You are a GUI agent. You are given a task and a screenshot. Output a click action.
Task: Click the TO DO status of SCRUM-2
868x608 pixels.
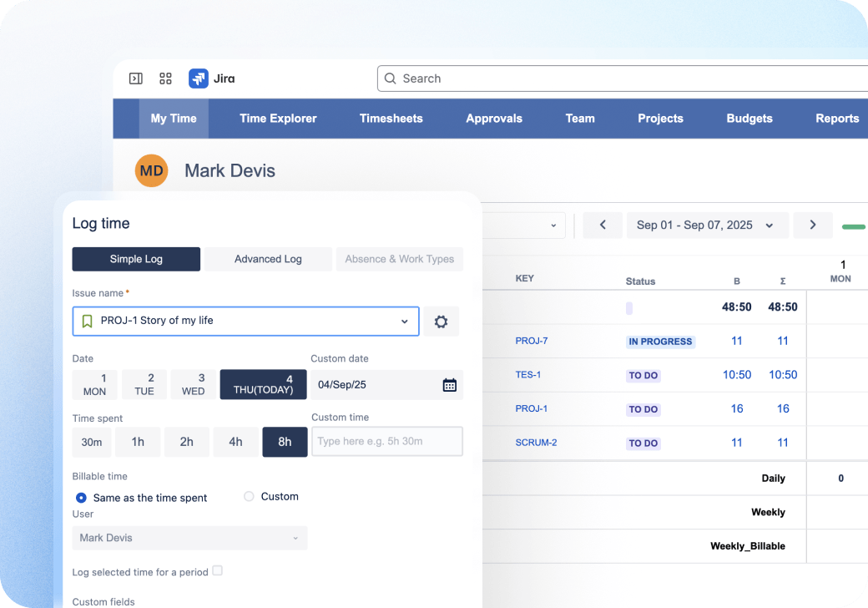coord(643,443)
